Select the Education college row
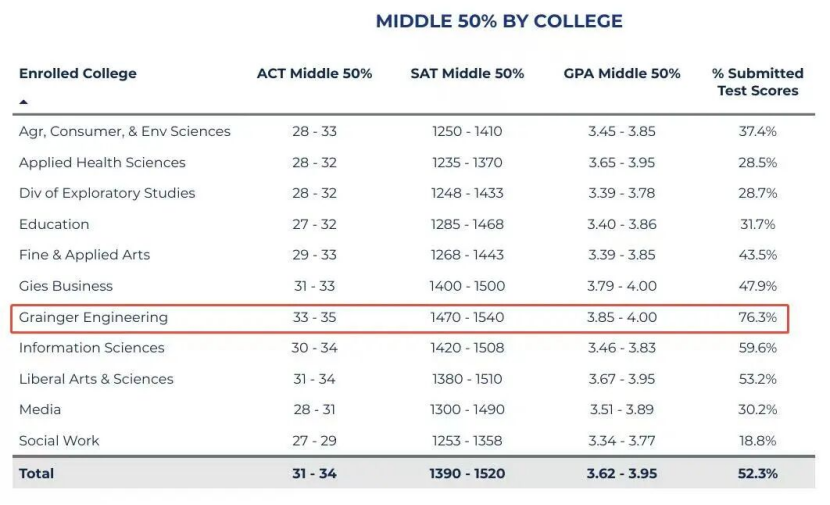The width and height of the screenshot is (830, 505). 54,224
